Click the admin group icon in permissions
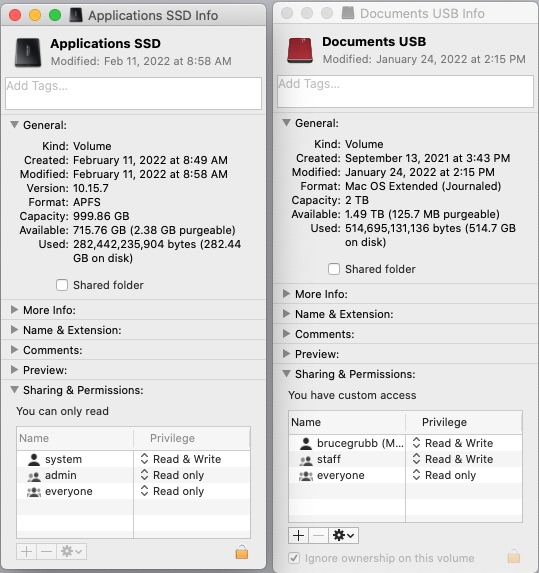This screenshot has width=539, height=573. [x=34, y=476]
